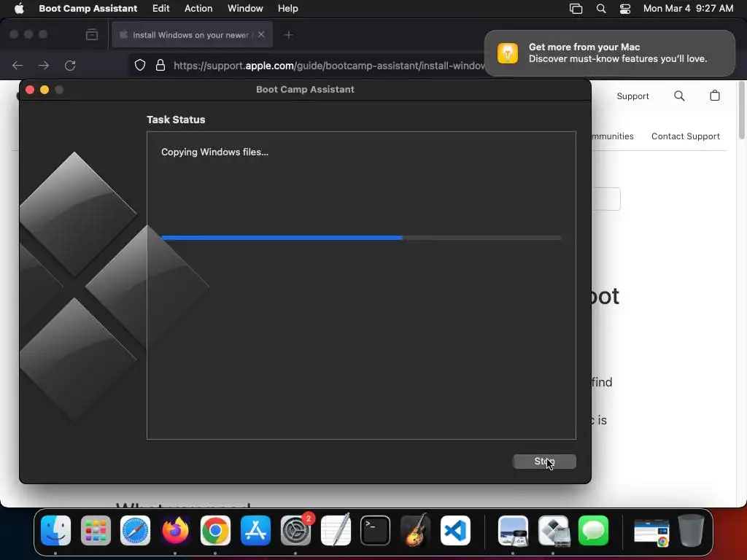Click the Stage Manager menu bar icon
Viewport: 747px width, 560px height.
(x=576, y=9)
